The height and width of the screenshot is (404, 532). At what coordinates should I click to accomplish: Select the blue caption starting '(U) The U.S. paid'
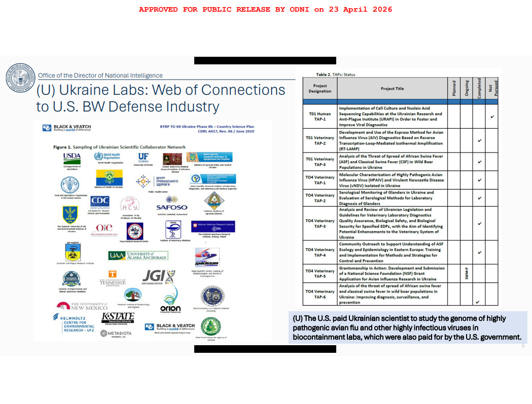coord(407,327)
